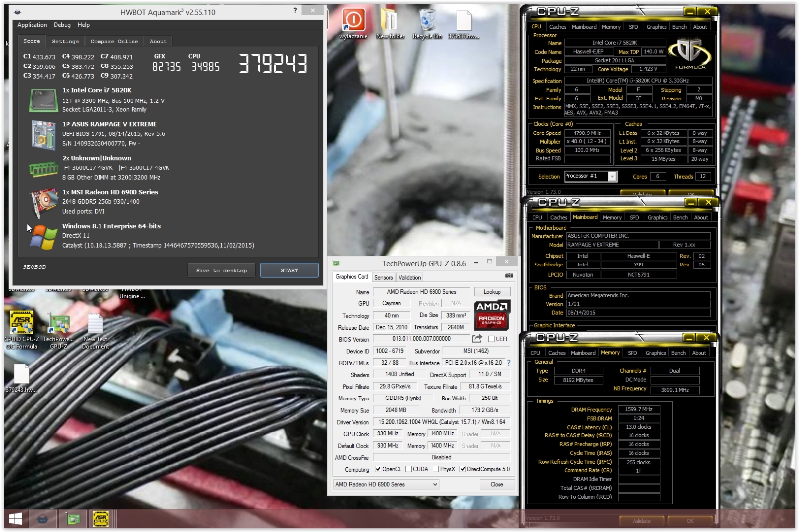Expand the Processor #1 selection dropdown
This screenshot has width=799, height=532.
pos(612,176)
